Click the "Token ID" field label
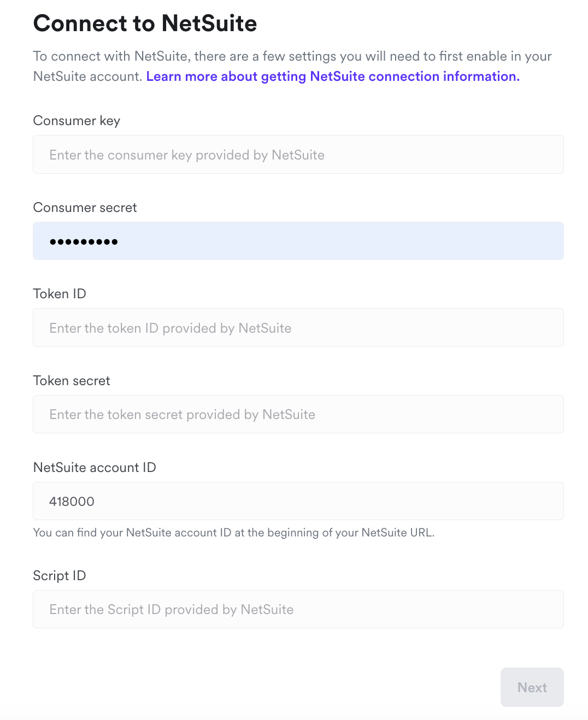Viewport: 588px width, 720px height. (x=60, y=294)
